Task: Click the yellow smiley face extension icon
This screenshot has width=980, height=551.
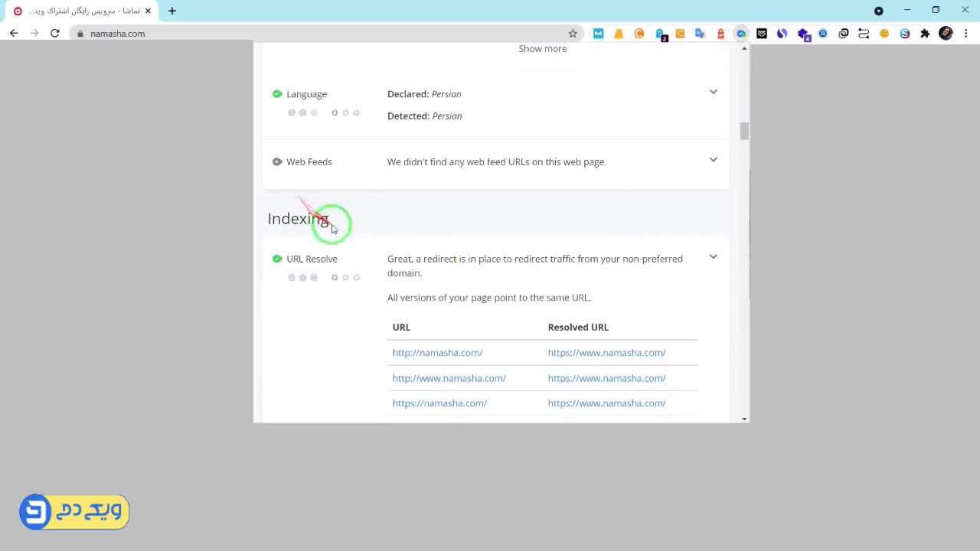Action: point(884,34)
